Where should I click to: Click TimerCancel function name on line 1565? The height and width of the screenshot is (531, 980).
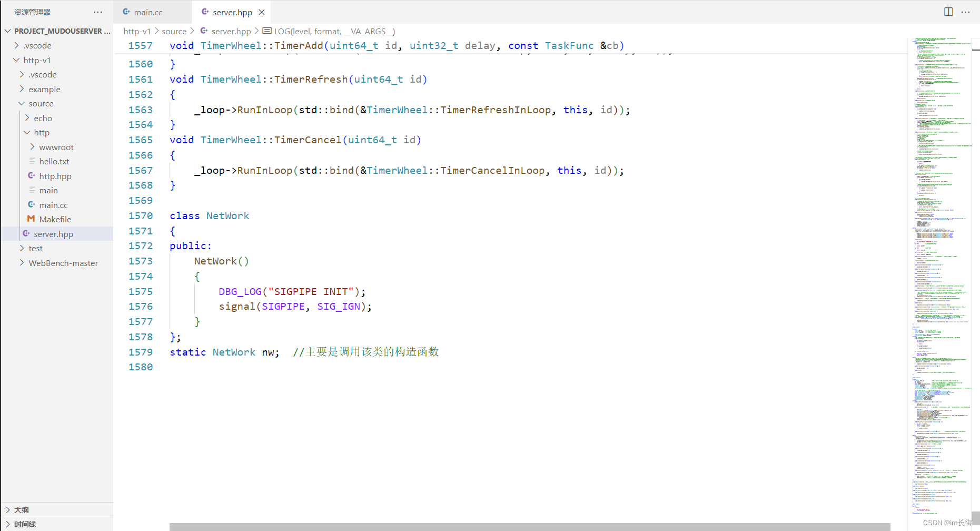coord(308,140)
